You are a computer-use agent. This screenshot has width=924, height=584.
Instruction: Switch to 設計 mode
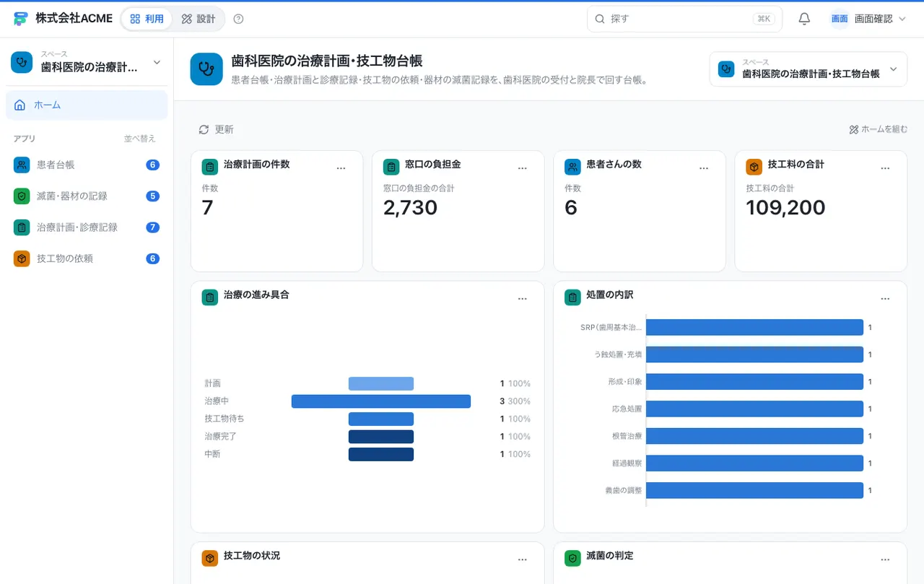(x=199, y=19)
